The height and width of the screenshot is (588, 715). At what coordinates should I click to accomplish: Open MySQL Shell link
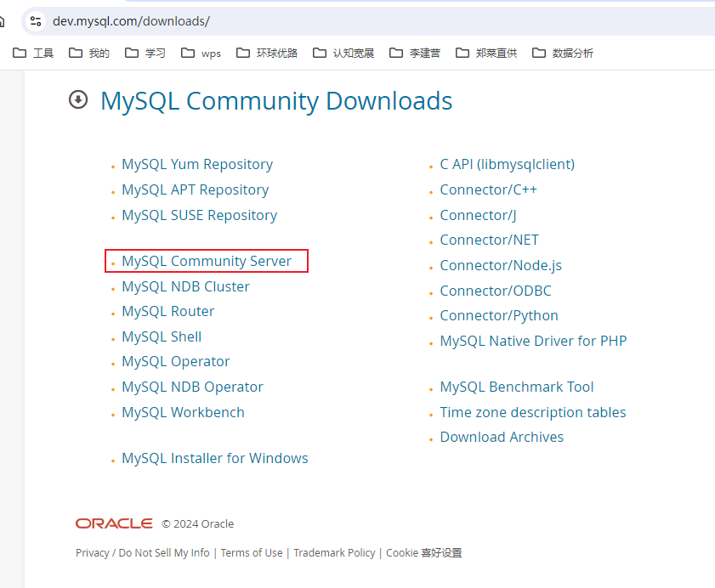(162, 336)
